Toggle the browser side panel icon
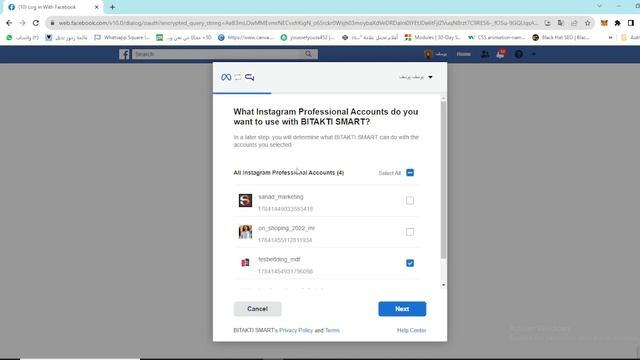 pos(631,23)
